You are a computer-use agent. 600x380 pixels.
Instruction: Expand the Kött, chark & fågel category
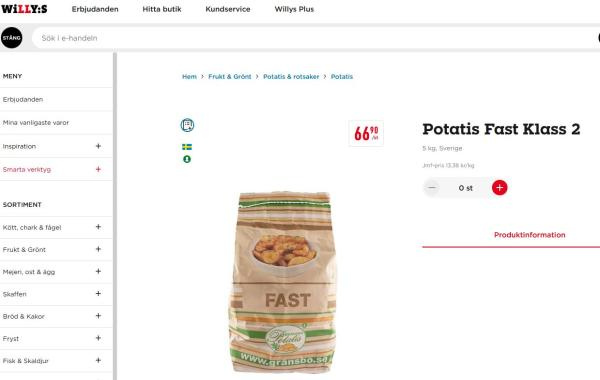[x=98, y=227]
